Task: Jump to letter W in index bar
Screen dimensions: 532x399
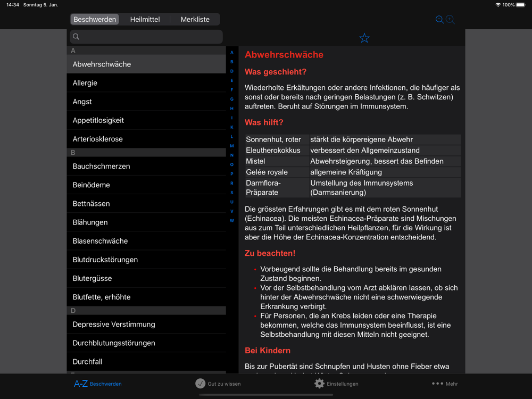Action: [232, 221]
